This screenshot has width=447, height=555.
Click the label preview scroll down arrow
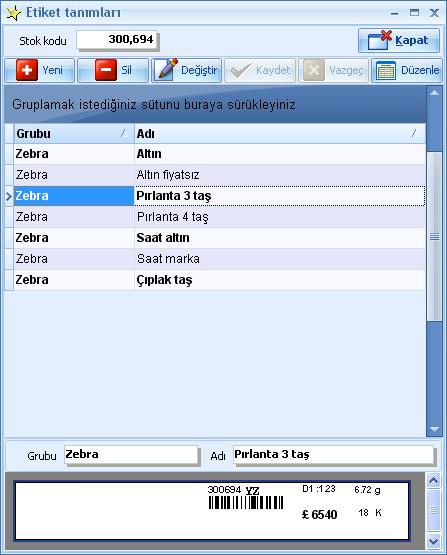tap(434, 541)
